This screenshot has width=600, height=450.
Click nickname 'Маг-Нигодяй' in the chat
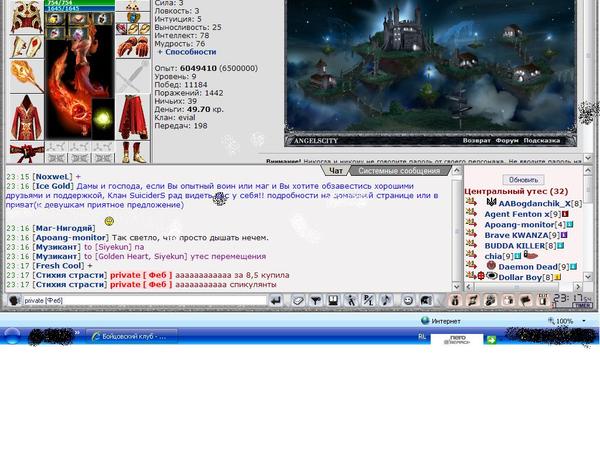(64, 228)
